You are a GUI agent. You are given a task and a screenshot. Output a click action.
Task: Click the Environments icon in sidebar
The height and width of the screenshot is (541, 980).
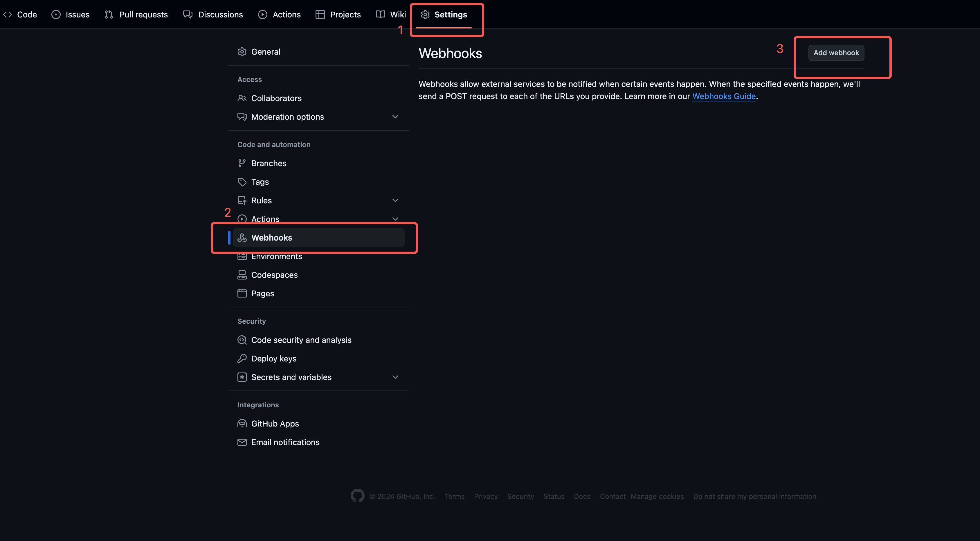click(x=242, y=257)
